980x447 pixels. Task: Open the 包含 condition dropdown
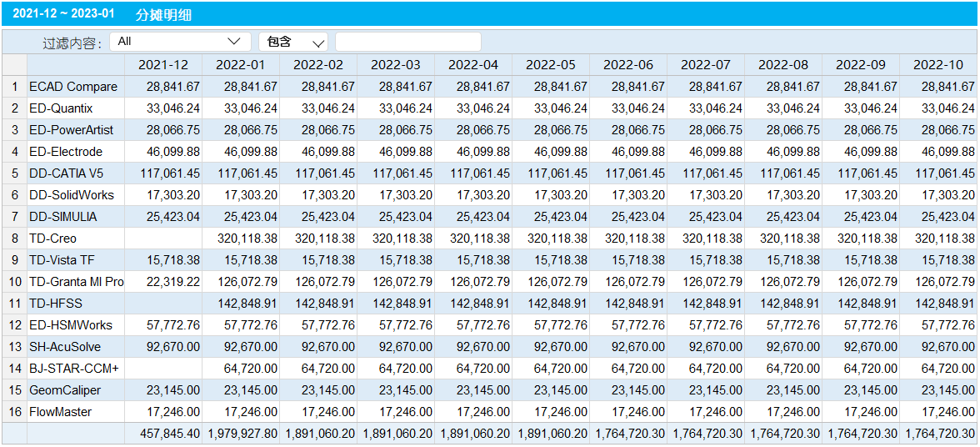(x=293, y=41)
